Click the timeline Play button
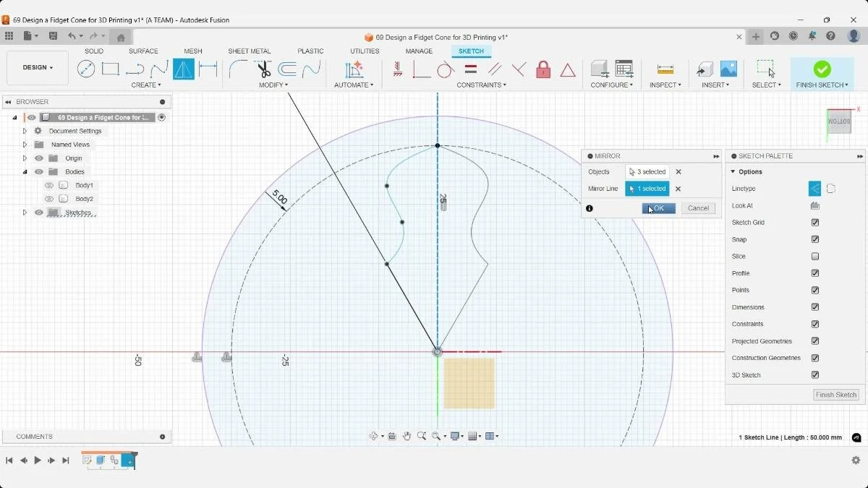Screen dimensions: 868x488 38,461
